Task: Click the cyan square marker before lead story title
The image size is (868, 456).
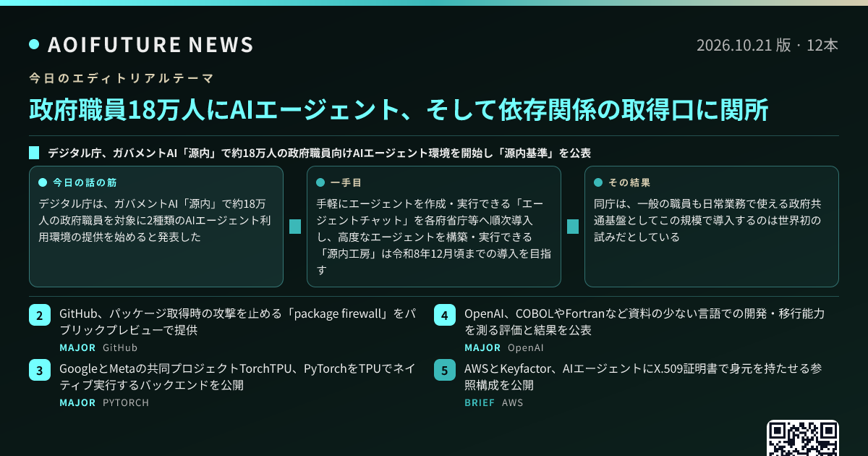Action: point(34,153)
